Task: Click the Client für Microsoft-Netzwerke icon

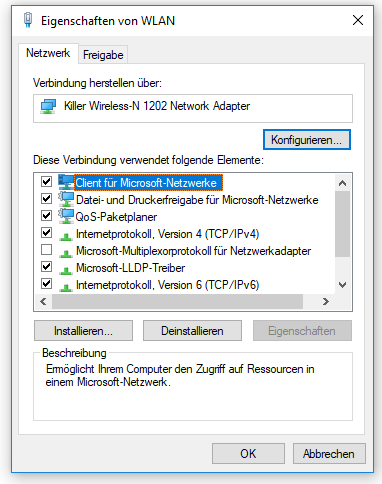Action: (66, 182)
